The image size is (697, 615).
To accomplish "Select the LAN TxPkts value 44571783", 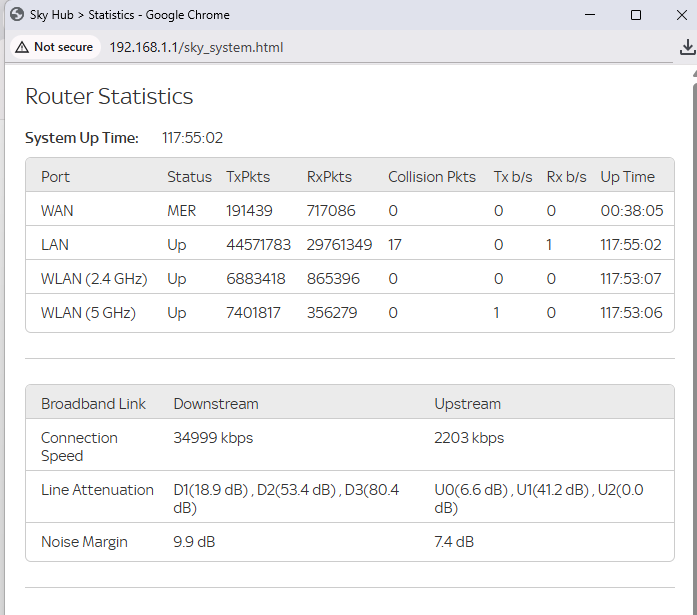I will (x=258, y=245).
